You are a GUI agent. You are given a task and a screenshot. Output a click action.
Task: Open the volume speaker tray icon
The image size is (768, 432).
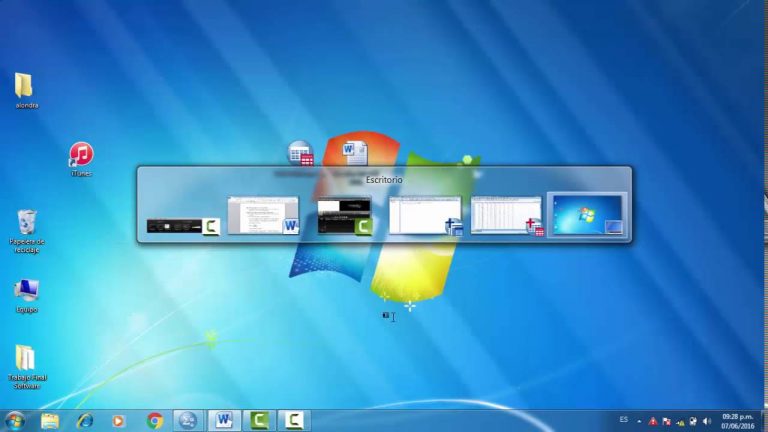click(x=707, y=421)
